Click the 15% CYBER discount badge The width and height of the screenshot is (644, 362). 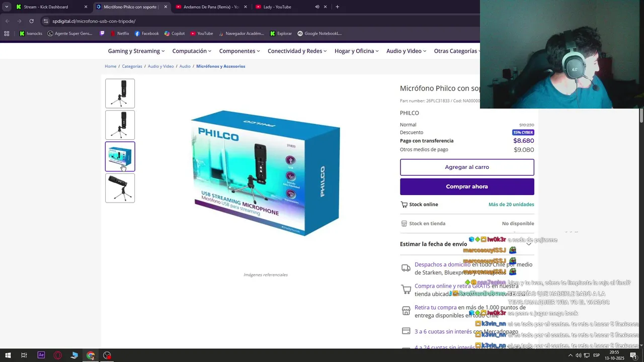pos(523,132)
